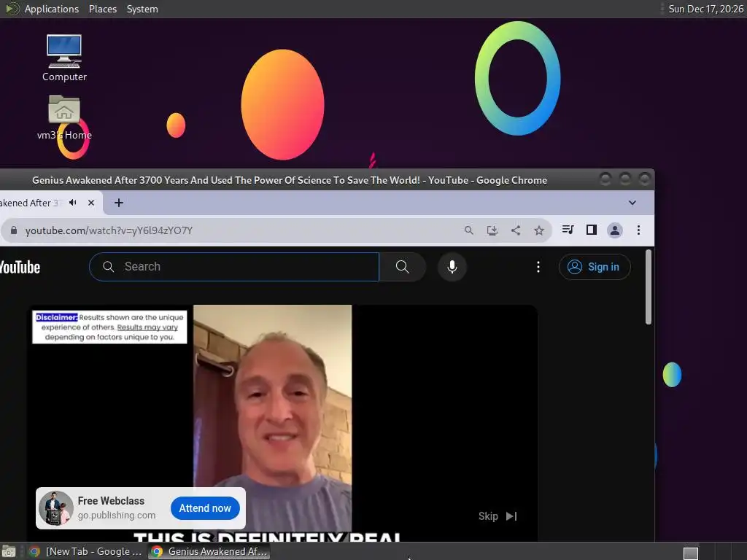Click the zoom magnifier icon in address bar

point(469,230)
